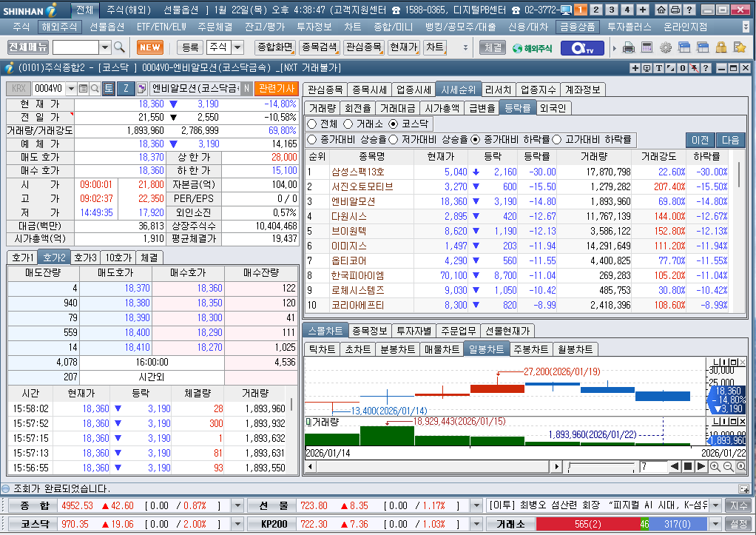This screenshot has width=756, height=535.
Task: Switch to the 시세순위 tab
Action: tap(458, 90)
